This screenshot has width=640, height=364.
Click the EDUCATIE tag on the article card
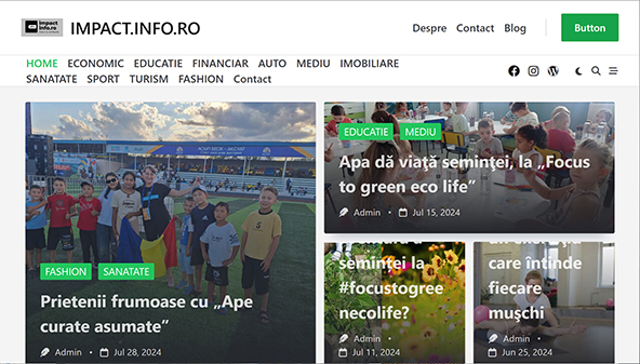point(366,132)
